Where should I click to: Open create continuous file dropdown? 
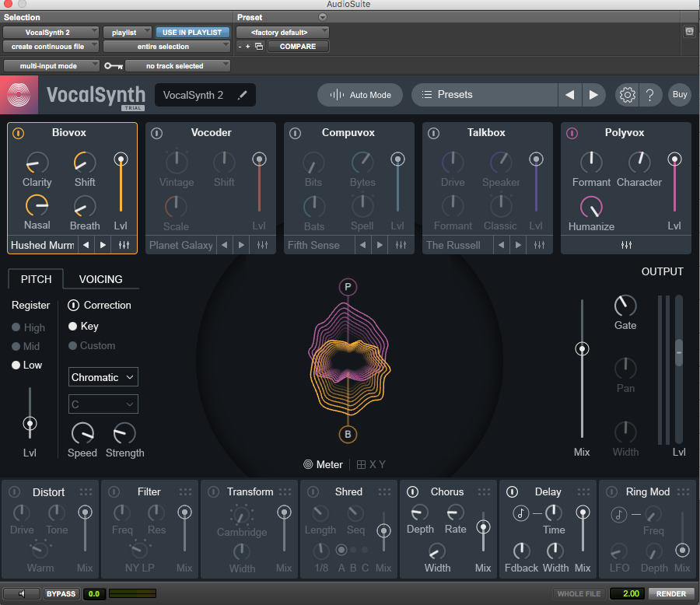pos(51,47)
